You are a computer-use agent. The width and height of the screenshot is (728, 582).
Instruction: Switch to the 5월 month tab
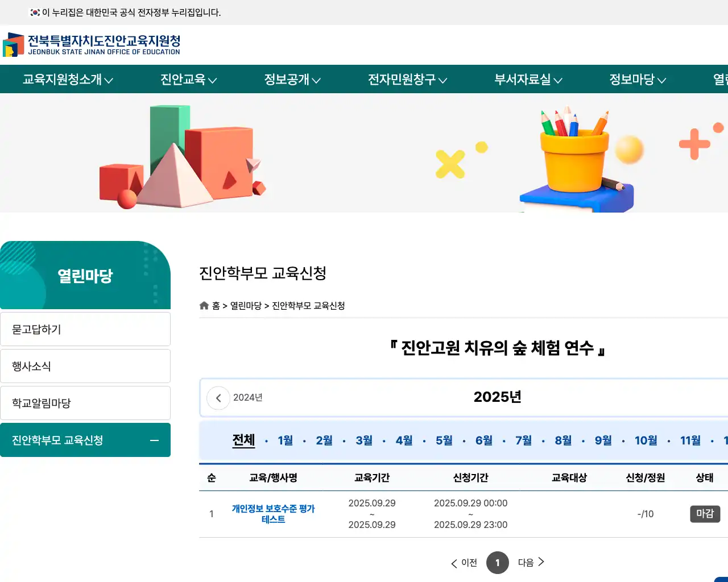point(444,440)
